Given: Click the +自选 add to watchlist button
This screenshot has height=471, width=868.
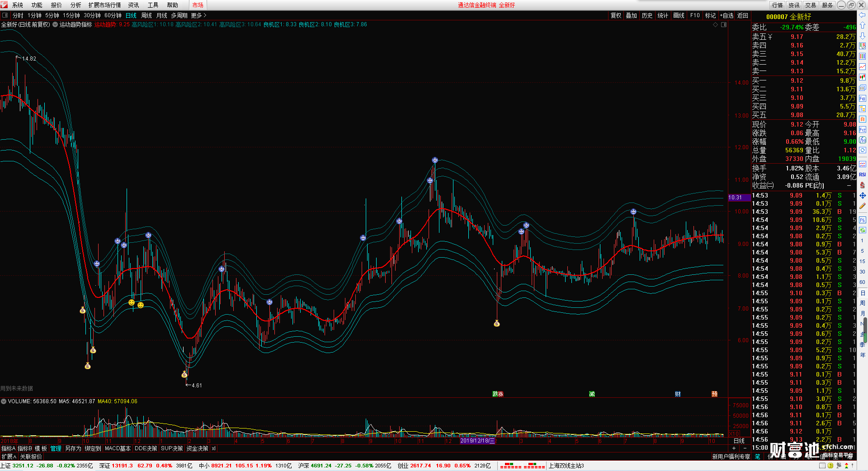Looking at the screenshot, I should [x=726, y=15].
